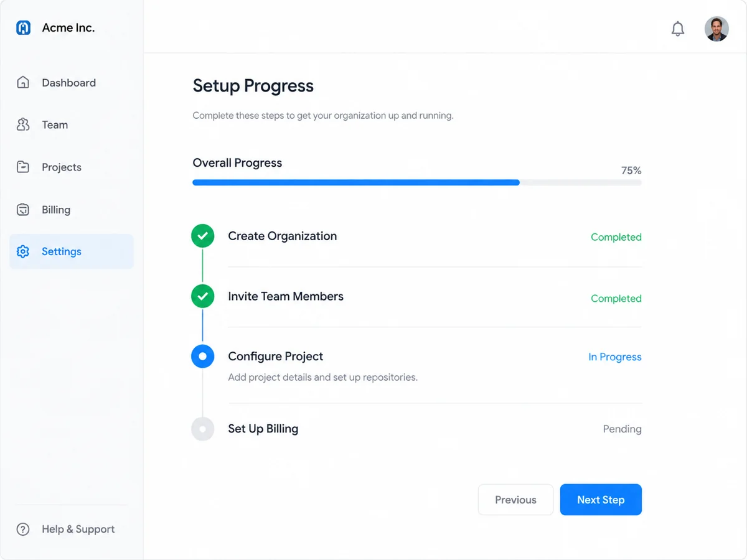Image resolution: width=747 pixels, height=560 pixels.
Task: Click the Team people icon
Action: 23,125
